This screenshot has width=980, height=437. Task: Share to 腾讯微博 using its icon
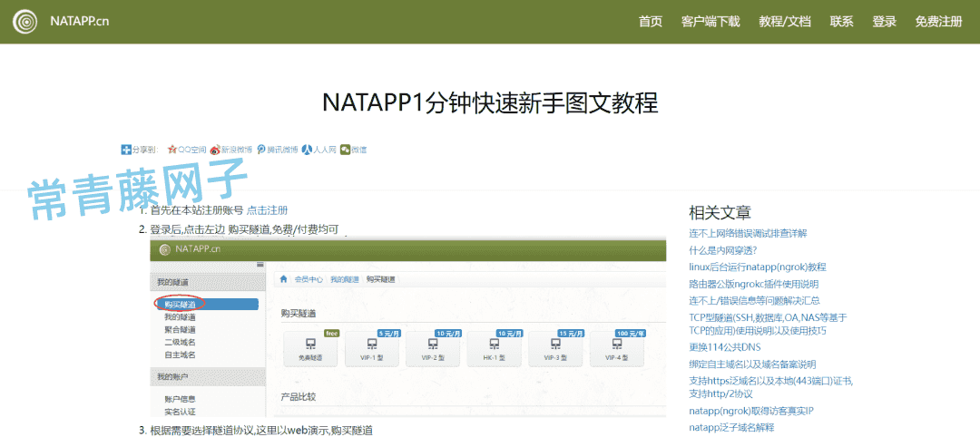(261, 150)
